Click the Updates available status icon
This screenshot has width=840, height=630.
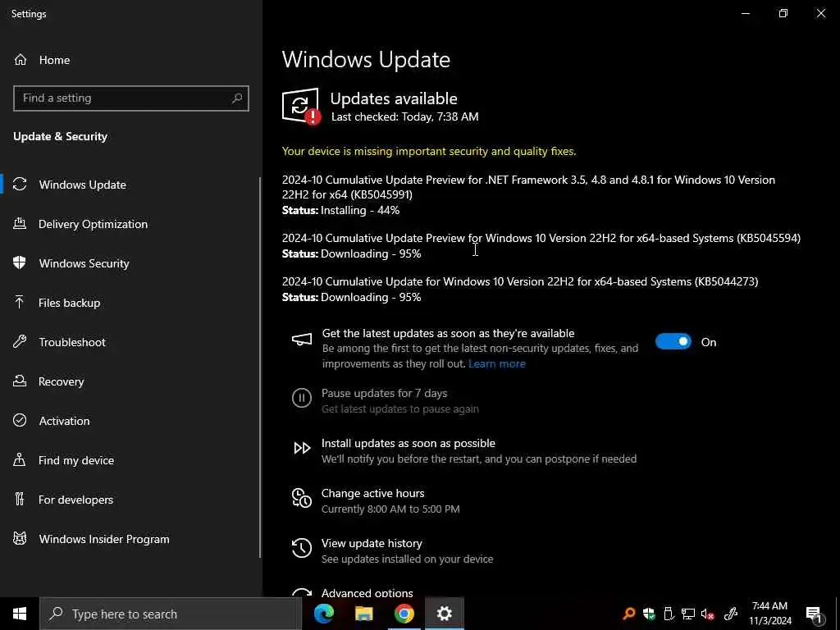coord(301,106)
